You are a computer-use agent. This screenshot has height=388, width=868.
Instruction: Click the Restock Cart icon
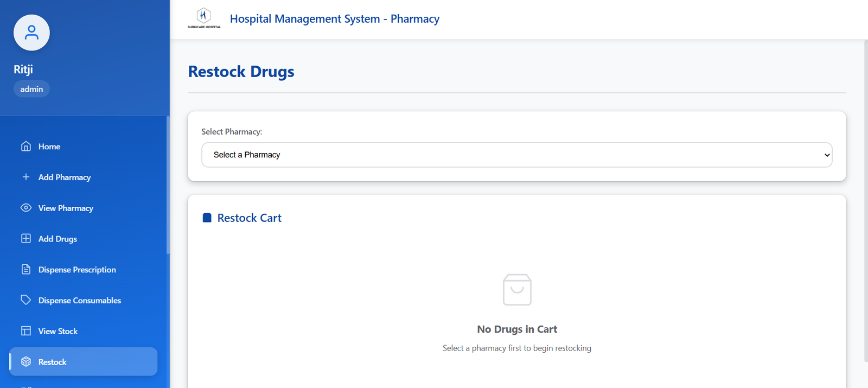click(x=207, y=218)
